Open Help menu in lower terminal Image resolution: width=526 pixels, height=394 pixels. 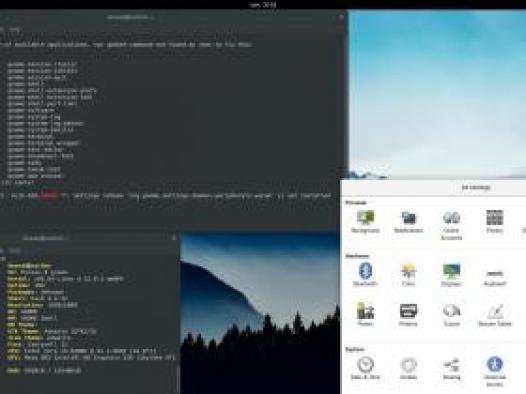[14, 250]
